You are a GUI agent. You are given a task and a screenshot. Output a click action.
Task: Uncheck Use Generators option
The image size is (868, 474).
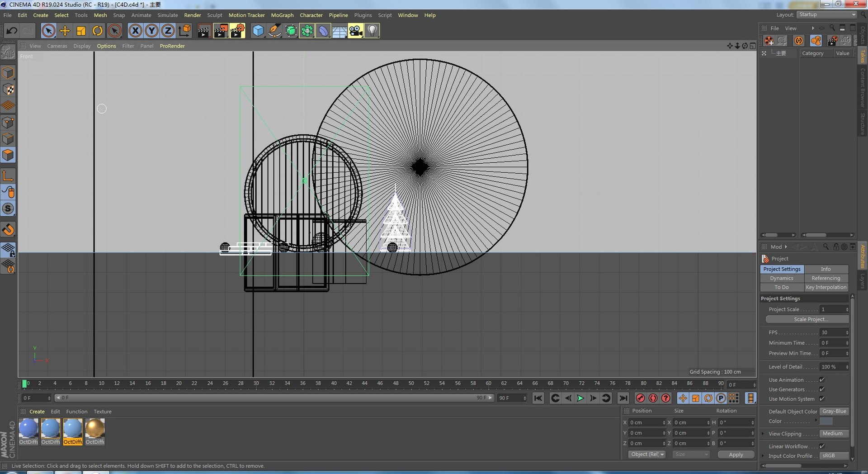[822, 389]
